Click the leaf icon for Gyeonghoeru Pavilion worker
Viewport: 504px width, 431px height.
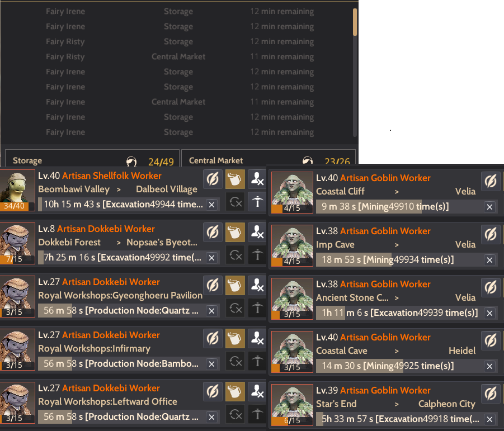click(x=213, y=285)
